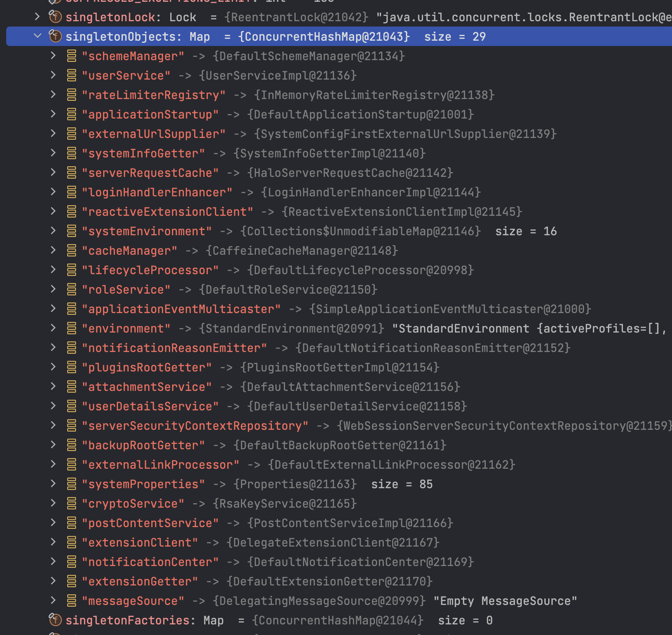672x635 pixels.
Task: Click the map entry icon for cacheManager
Action: tap(72, 250)
